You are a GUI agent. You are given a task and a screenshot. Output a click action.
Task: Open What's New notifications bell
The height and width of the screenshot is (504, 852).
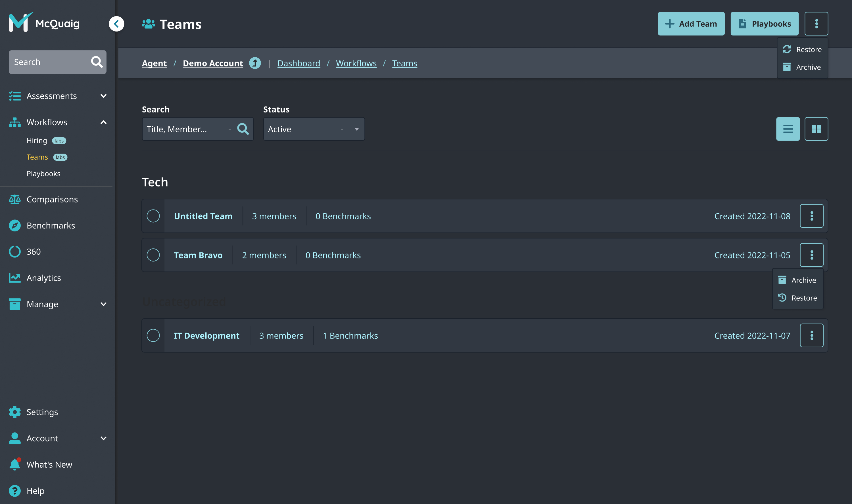click(14, 464)
